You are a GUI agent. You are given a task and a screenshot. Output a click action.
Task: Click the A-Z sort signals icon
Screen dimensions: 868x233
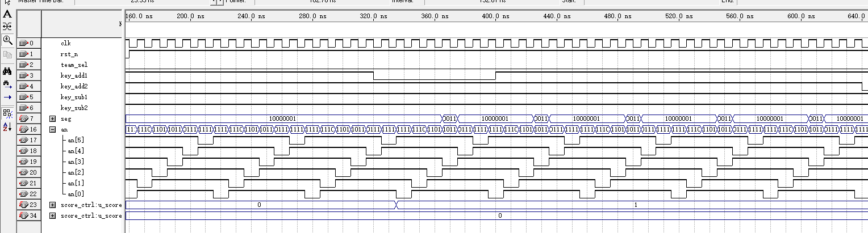[x=7, y=126]
